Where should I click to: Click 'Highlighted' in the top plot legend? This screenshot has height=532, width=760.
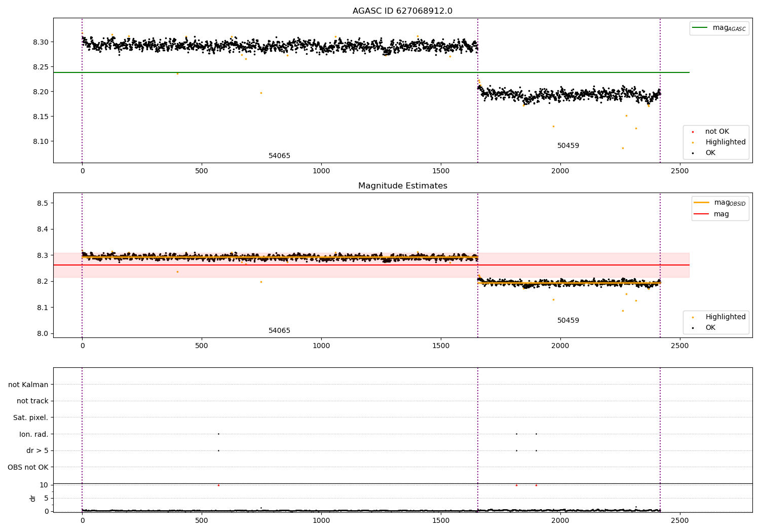(725, 142)
